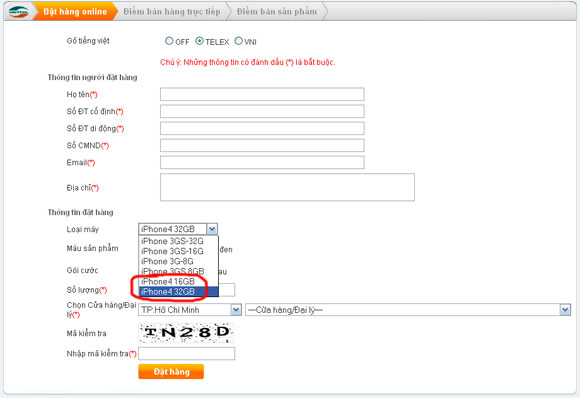Screen dimensions: 580x398
Task: Click the Loại máy label
Action: pyautogui.click(x=82, y=229)
